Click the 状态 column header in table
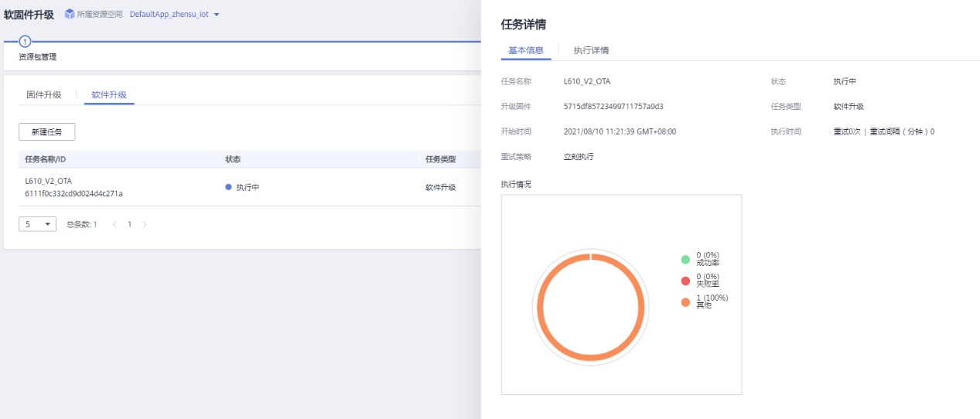 point(233,159)
